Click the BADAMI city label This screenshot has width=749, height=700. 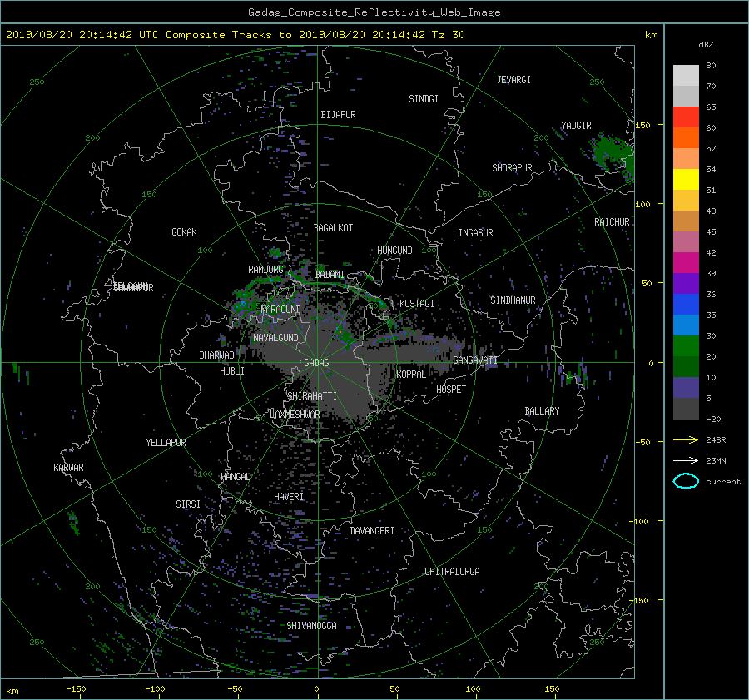[x=330, y=275]
